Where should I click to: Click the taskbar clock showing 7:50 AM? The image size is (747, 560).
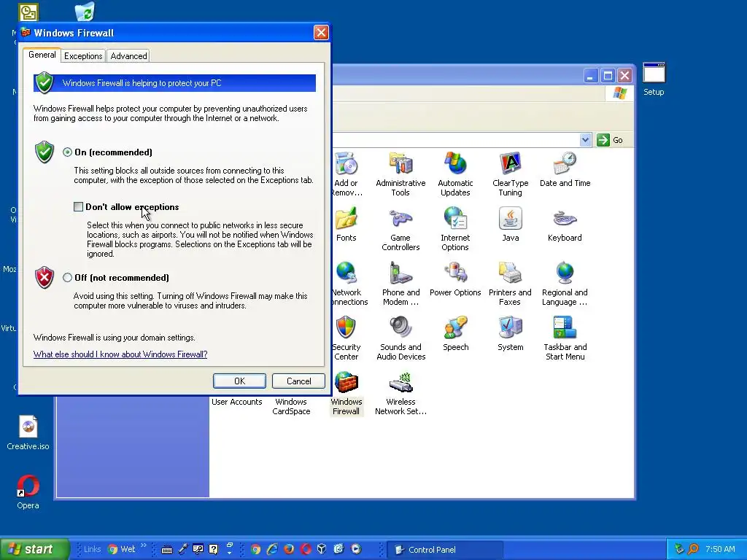pos(720,549)
